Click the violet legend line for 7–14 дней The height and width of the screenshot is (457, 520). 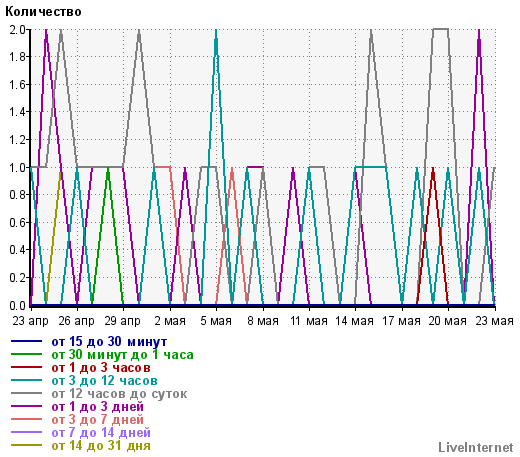[x=26, y=432]
